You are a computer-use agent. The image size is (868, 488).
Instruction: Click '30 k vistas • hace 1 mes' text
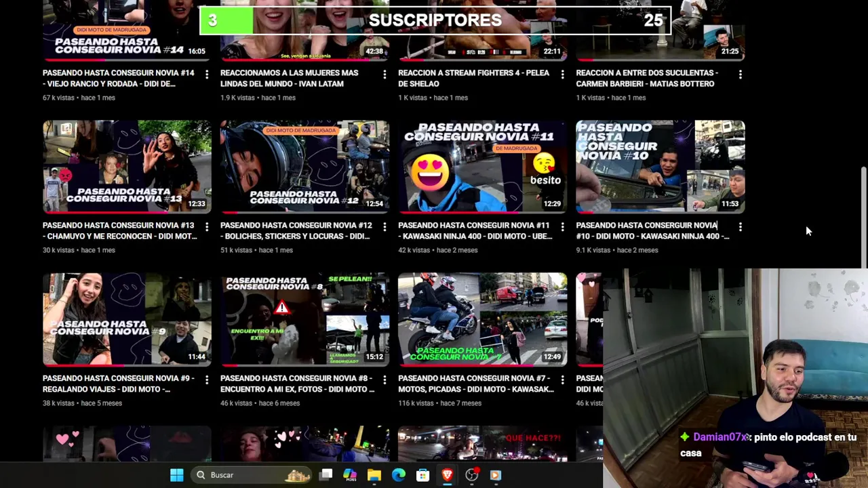click(79, 250)
